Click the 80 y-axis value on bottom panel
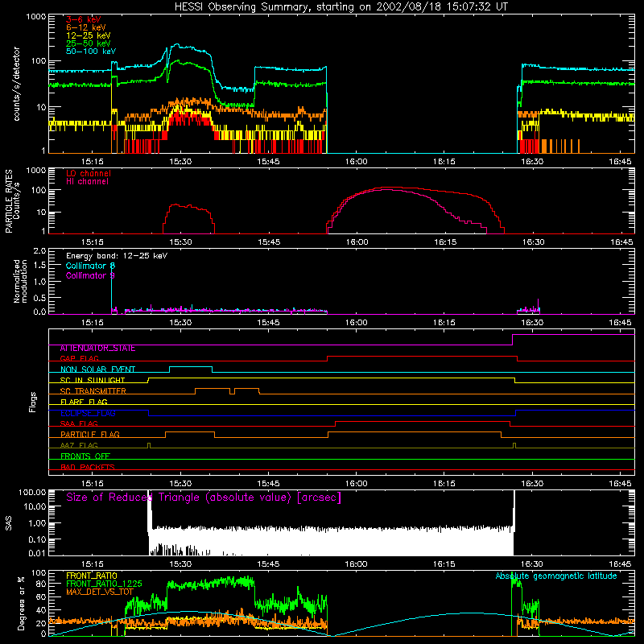The width and height of the screenshot is (644, 644). tap(42, 584)
